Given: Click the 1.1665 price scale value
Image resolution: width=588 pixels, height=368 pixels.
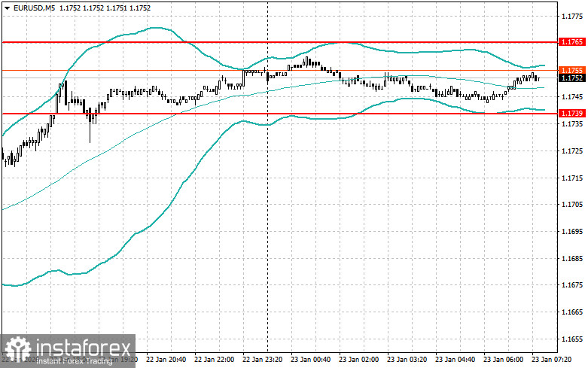Looking at the screenshot, I should click(x=572, y=312).
